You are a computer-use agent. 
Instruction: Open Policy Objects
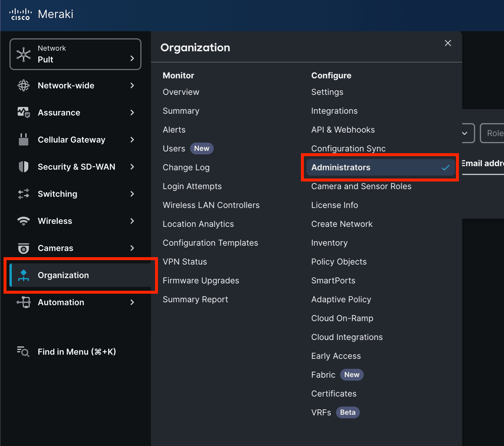(x=339, y=262)
